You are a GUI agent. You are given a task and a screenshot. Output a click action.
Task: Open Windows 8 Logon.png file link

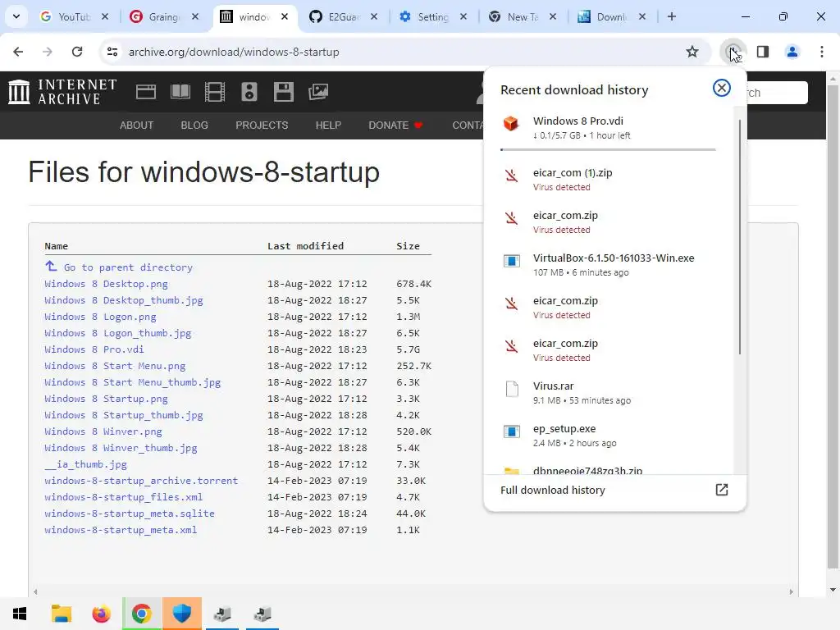coord(100,317)
